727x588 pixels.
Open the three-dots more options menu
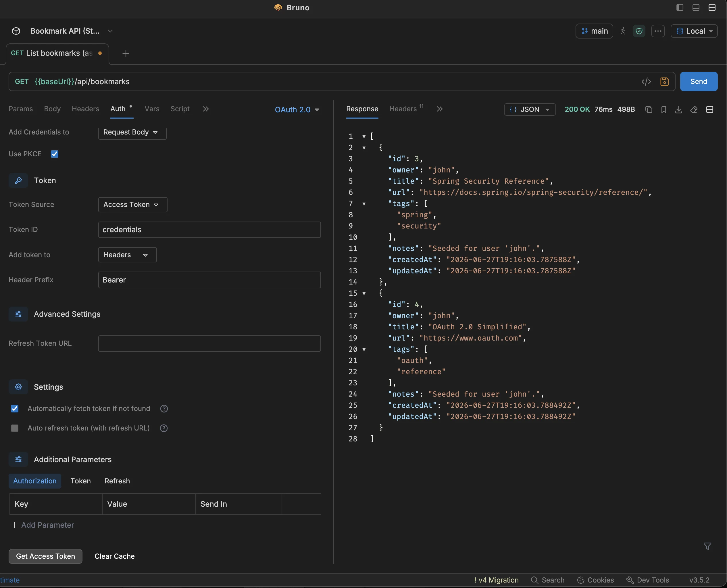(657, 31)
